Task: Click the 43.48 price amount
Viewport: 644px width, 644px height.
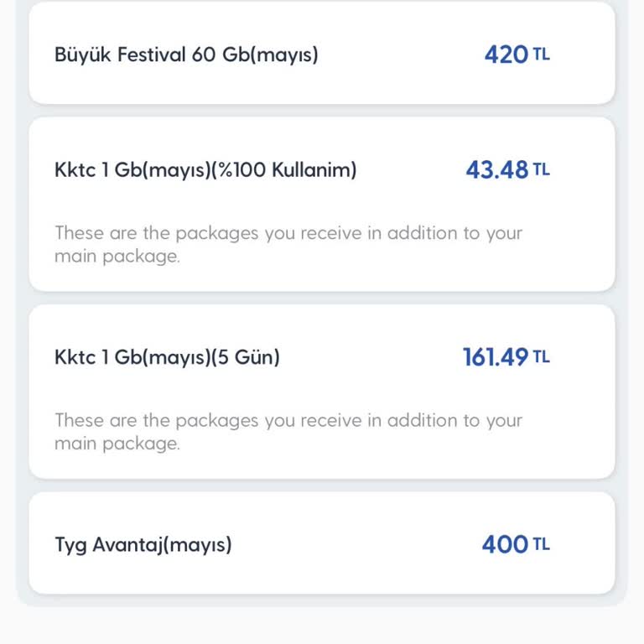Action: [496, 170]
